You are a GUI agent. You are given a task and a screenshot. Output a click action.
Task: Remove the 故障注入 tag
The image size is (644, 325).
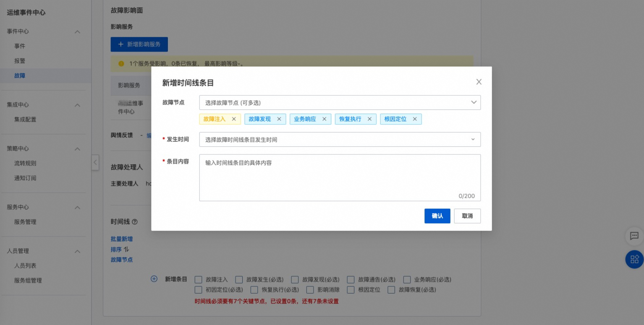point(234,119)
